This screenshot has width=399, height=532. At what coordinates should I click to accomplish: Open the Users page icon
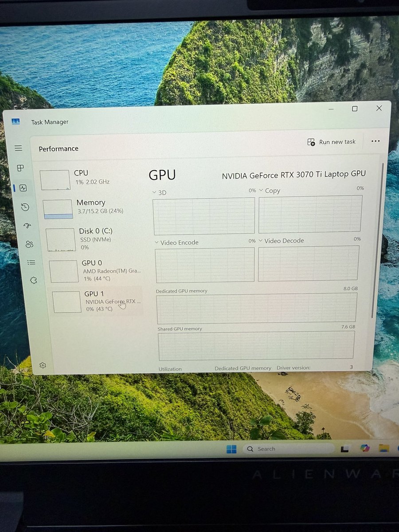pyautogui.click(x=29, y=244)
